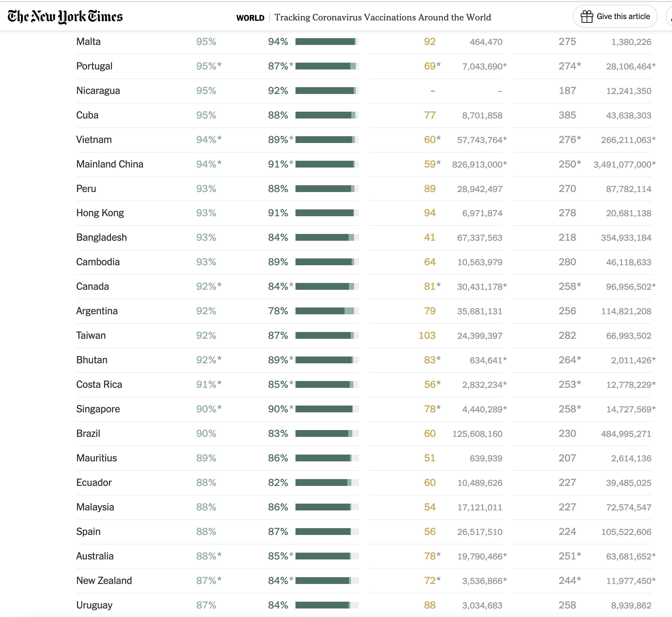This screenshot has height=617, width=672.
Task: Click The New York Times logo
Action: pos(65,17)
